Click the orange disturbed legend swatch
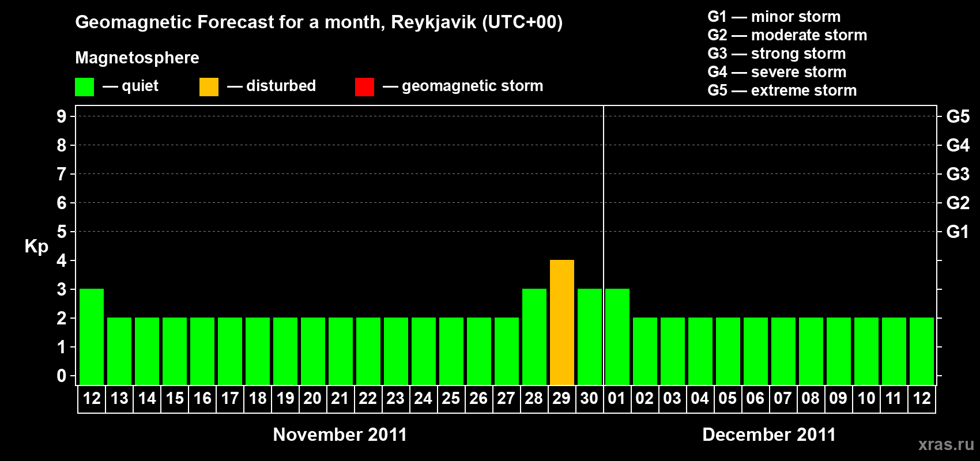The height and width of the screenshot is (461, 980). pos(209,87)
